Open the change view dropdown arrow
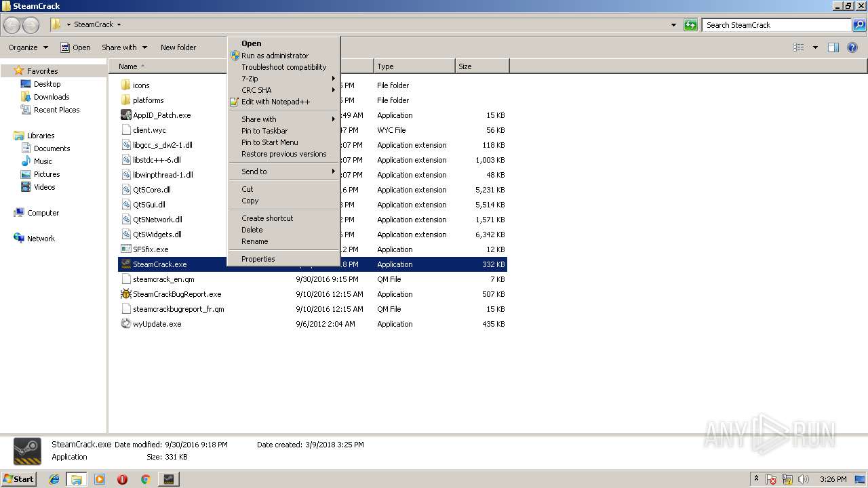Image resolution: width=868 pixels, height=488 pixels. pyautogui.click(x=815, y=47)
